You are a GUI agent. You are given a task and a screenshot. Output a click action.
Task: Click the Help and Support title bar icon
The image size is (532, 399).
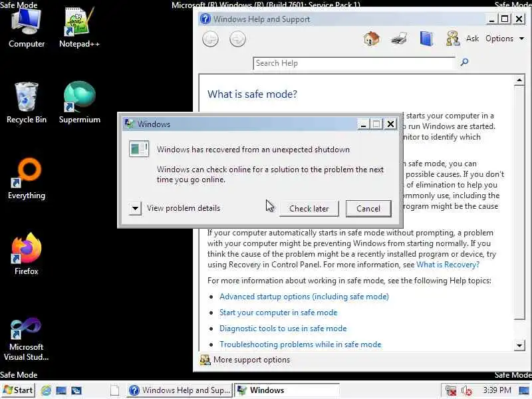click(205, 19)
